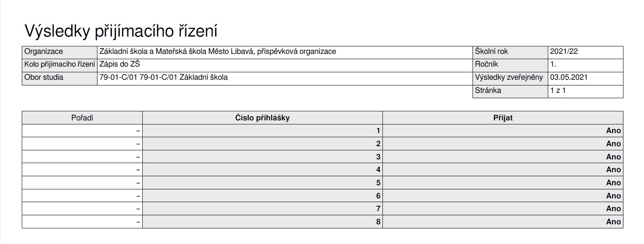Screen dimensions: 644x244
Task: Select the Organizace label cell
Action: pyautogui.click(x=60, y=53)
